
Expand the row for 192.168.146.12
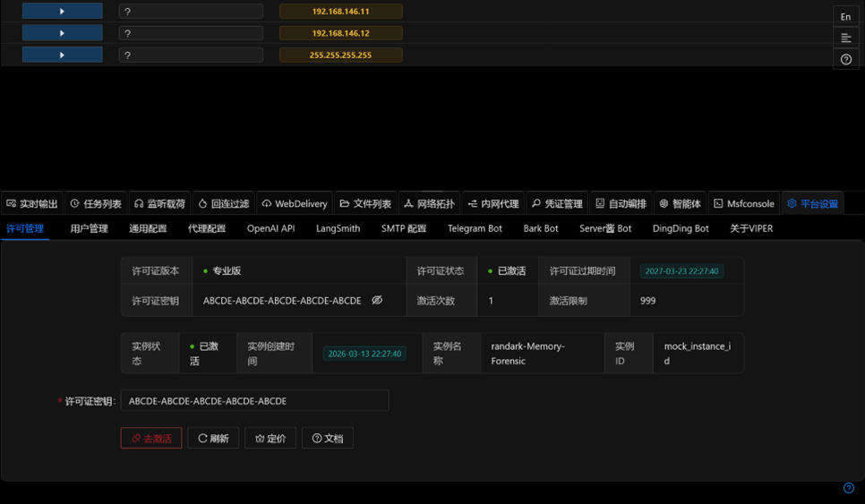tap(62, 33)
